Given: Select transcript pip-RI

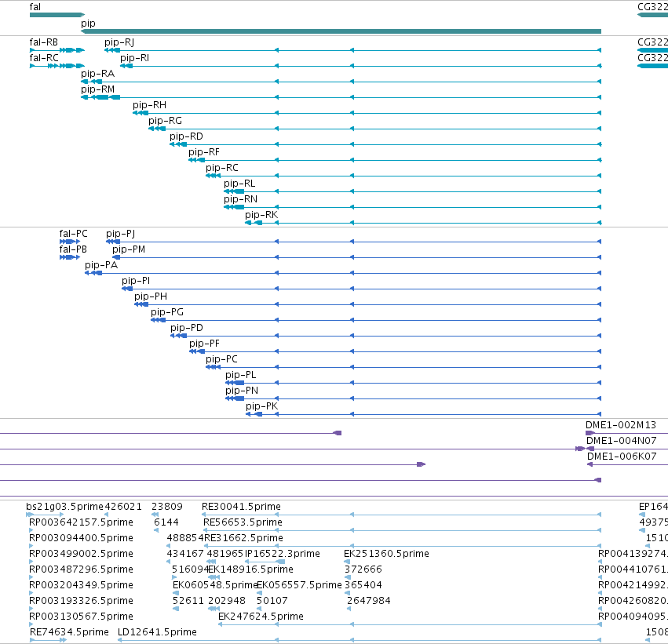Looking at the screenshot, I should click(x=135, y=58).
